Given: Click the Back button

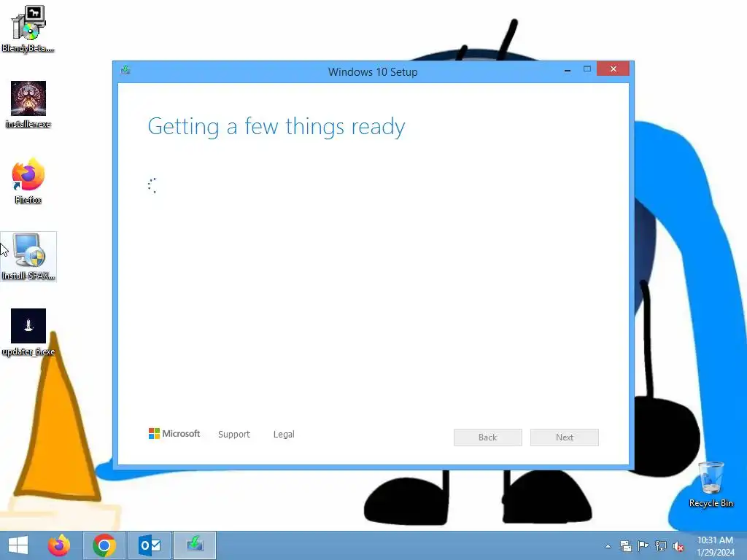Looking at the screenshot, I should (x=488, y=437).
